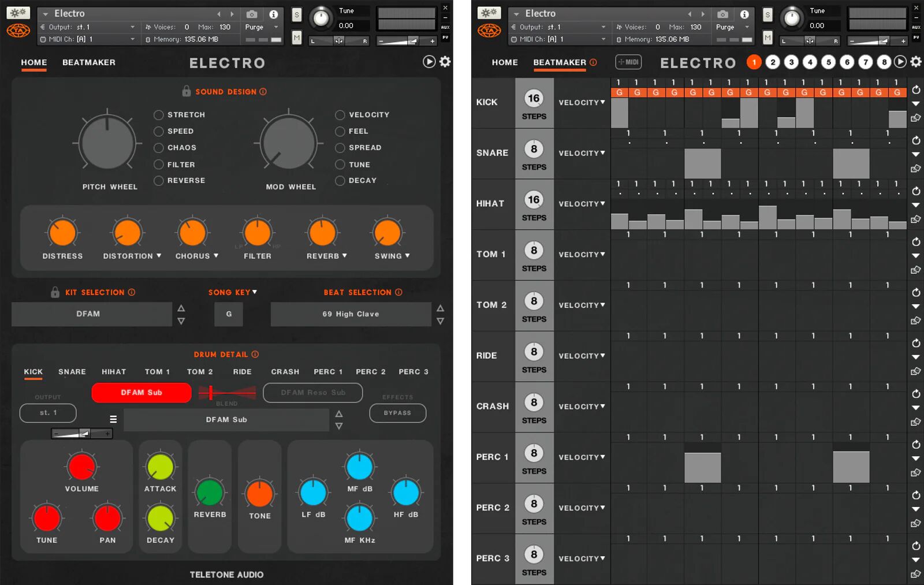
Task: Switch to pattern 3
Action: pos(791,62)
